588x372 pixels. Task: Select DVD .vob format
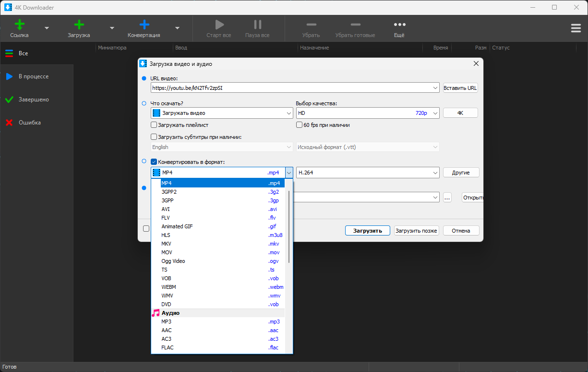[x=218, y=304]
